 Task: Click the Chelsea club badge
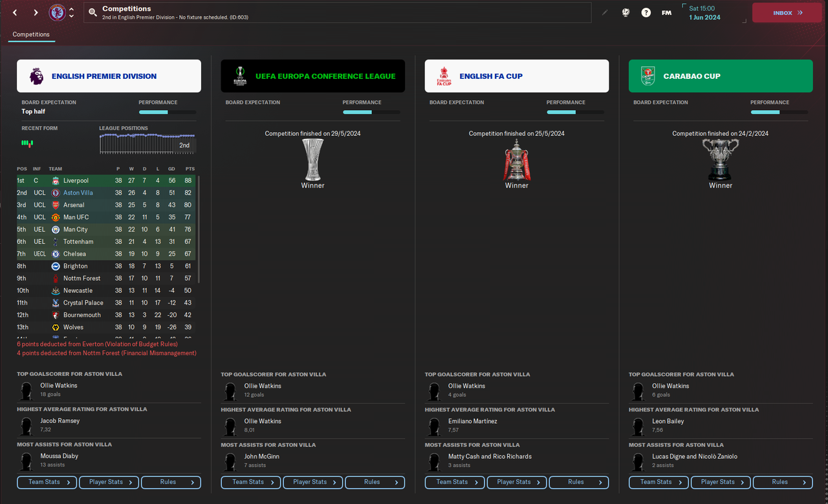(x=56, y=254)
